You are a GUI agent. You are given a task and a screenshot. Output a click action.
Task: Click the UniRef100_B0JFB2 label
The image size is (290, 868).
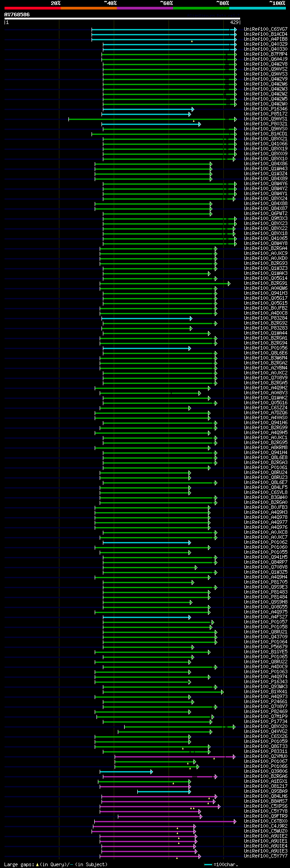coord(266,308)
